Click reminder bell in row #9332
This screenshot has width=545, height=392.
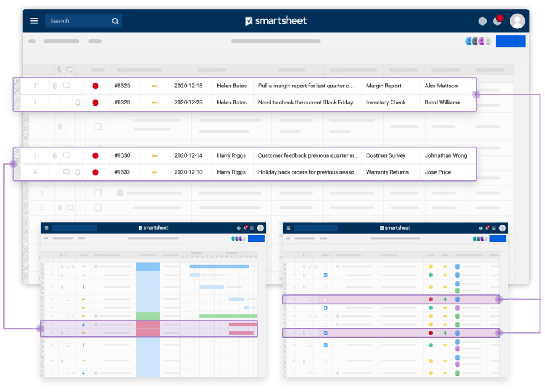(x=78, y=172)
